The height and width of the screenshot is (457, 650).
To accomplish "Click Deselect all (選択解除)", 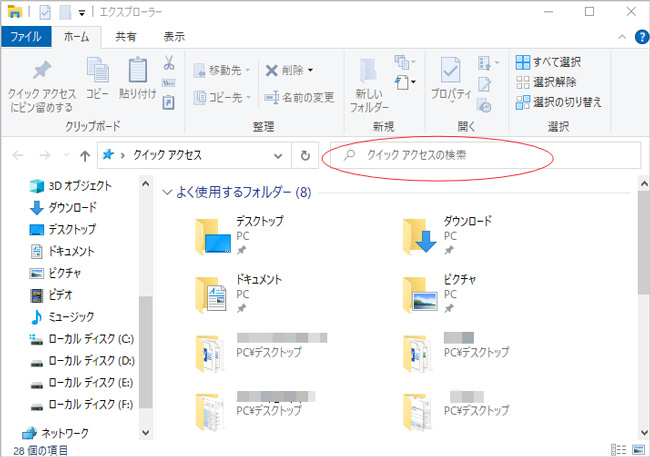I will click(546, 82).
